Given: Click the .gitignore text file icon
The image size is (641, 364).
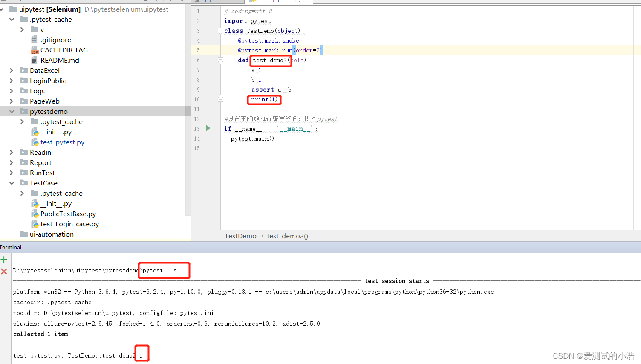Looking at the screenshot, I should coord(35,40).
